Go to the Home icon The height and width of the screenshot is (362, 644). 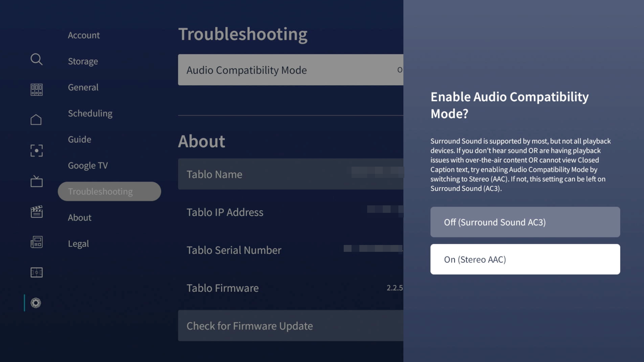(36, 120)
